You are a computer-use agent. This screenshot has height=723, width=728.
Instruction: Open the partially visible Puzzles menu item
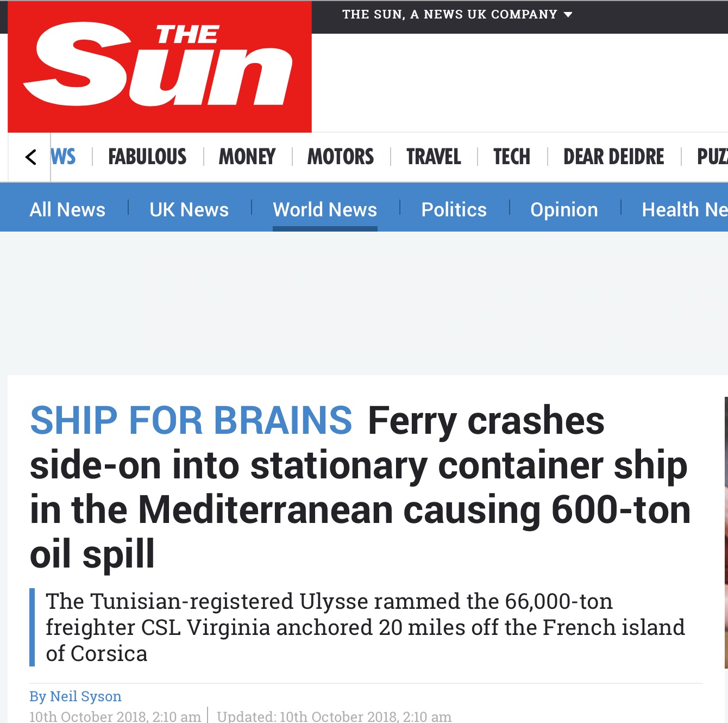(712, 157)
